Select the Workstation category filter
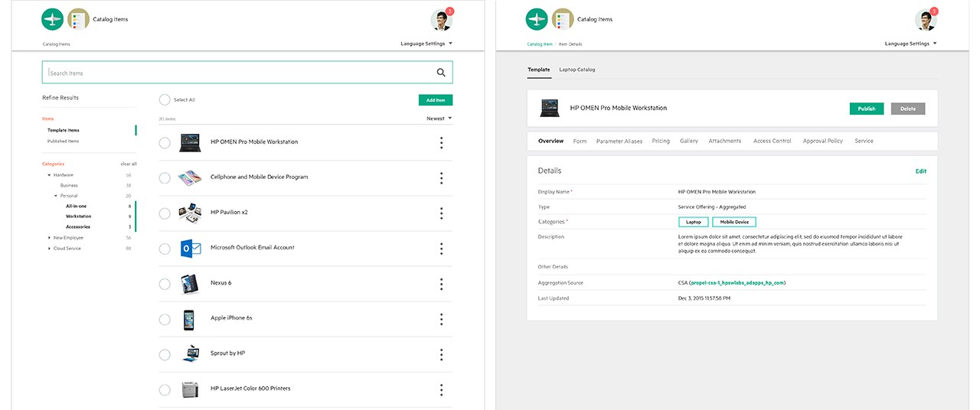 point(78,216)
